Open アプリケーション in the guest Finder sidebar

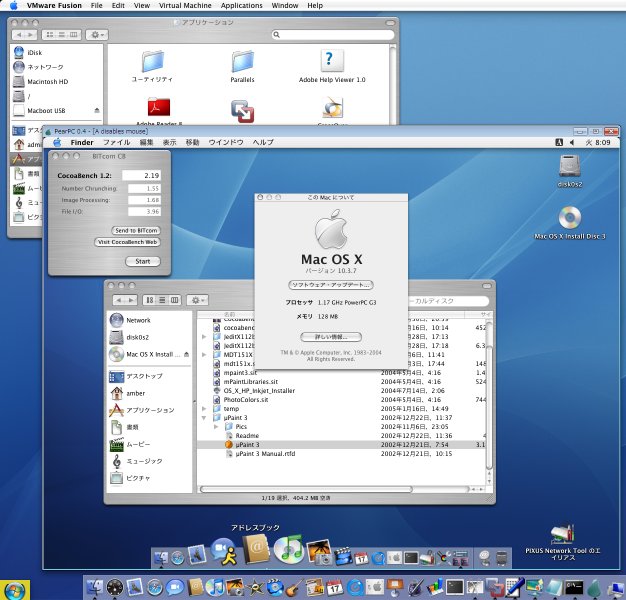click(x=141, y=410)
